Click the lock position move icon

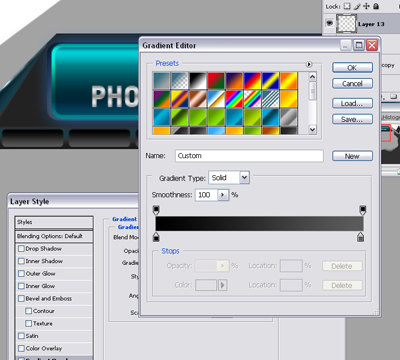click(366, 6)
